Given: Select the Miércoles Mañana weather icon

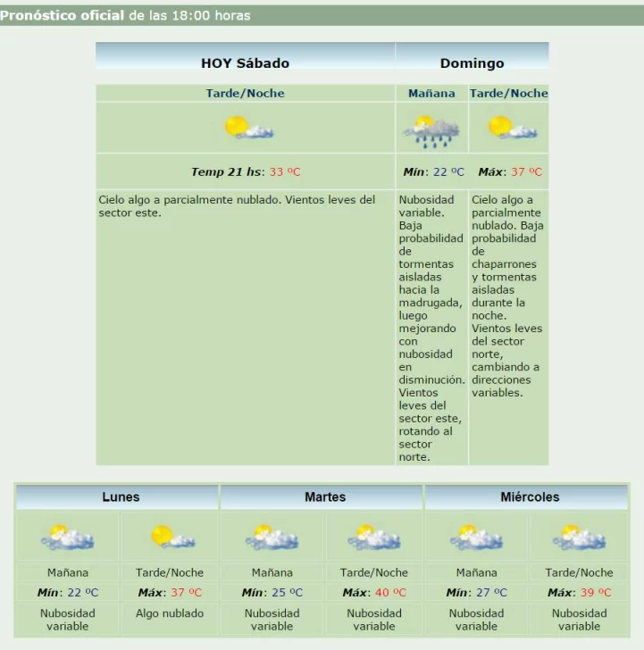Looking at the screenshot, I should click(x=476, y=537).
